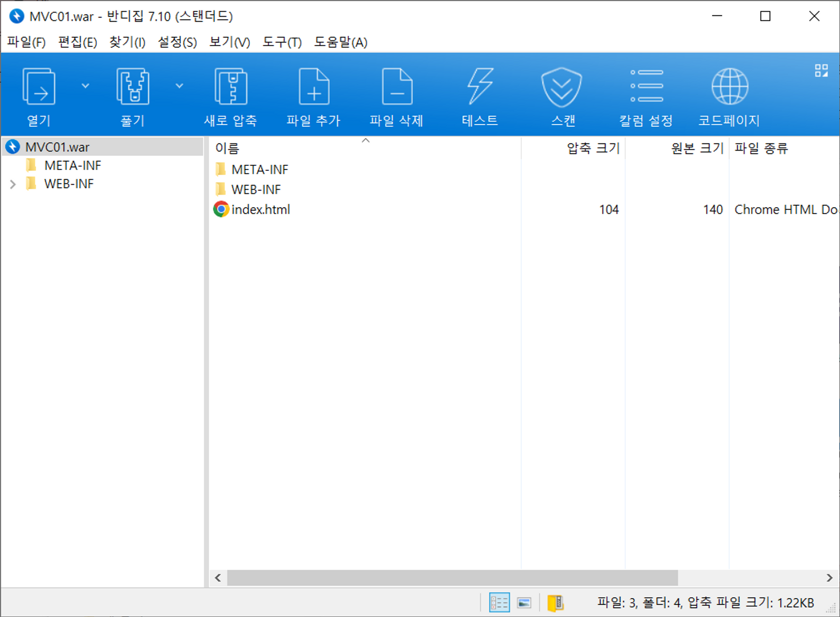Open dropdown arrow next to 풀기

(179, 86)
